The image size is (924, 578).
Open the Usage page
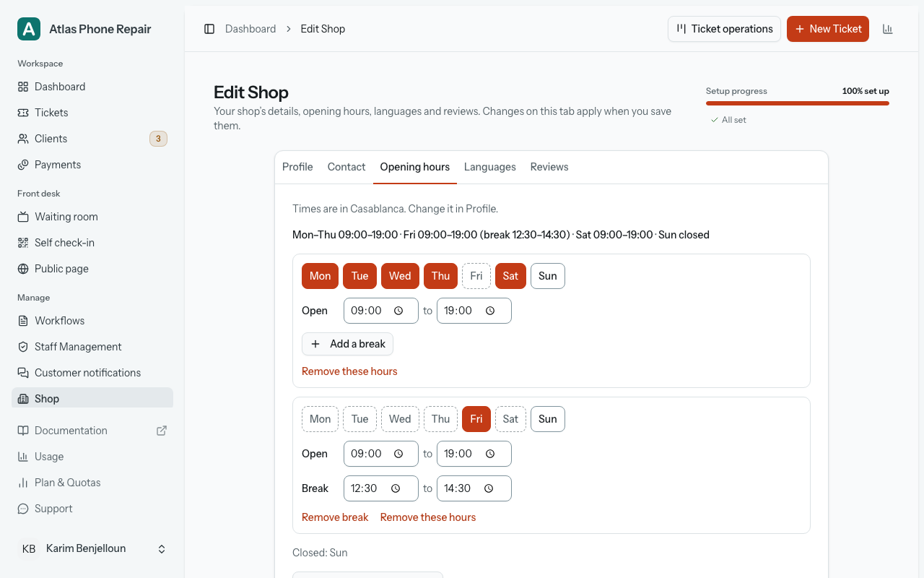92,457
